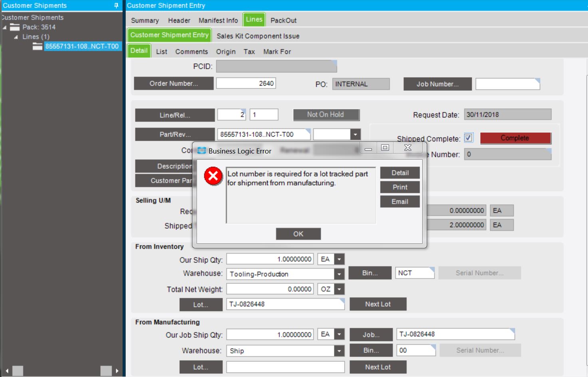Viewport: 588px width, 377px height.
Task: Open the revision dropdown next to Part/Rev
Action: click(x=355, y=134)
